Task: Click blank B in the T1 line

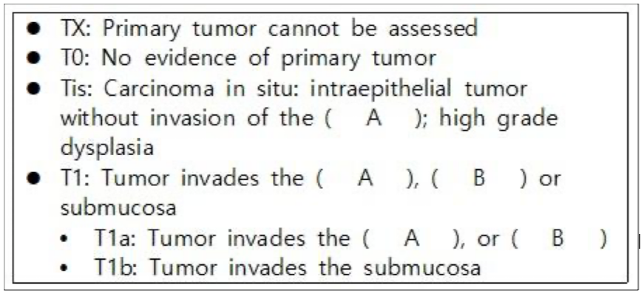Action: click(478, 179)
